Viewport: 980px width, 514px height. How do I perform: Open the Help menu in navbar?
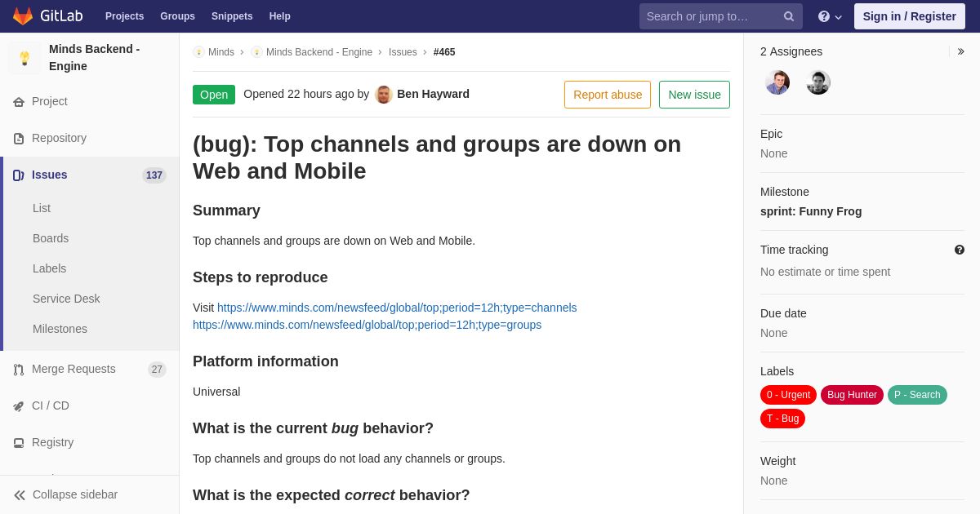[280, 16]
